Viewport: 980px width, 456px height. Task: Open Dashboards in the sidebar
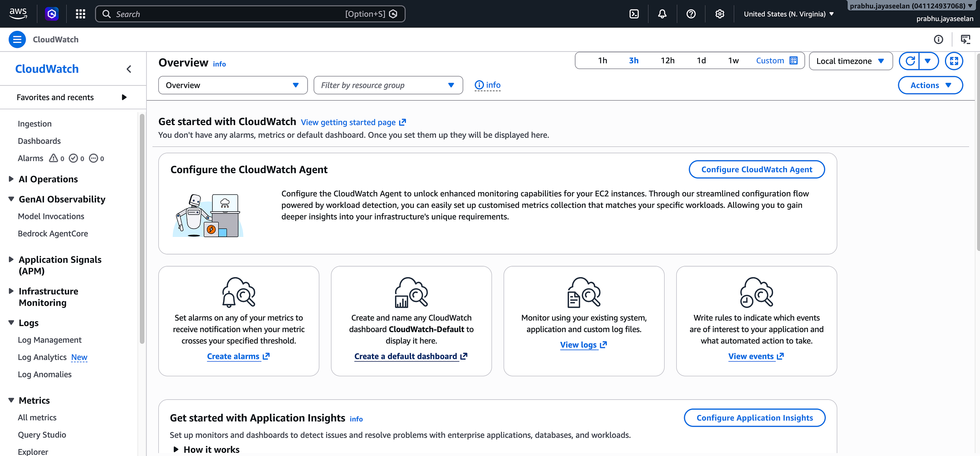point(39,140)
